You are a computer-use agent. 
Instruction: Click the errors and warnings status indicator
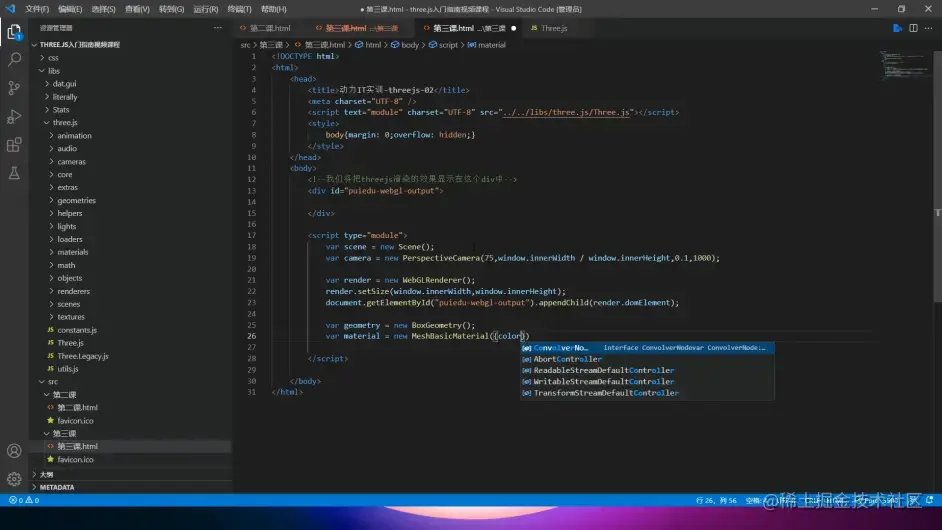(x=24, y=500)
